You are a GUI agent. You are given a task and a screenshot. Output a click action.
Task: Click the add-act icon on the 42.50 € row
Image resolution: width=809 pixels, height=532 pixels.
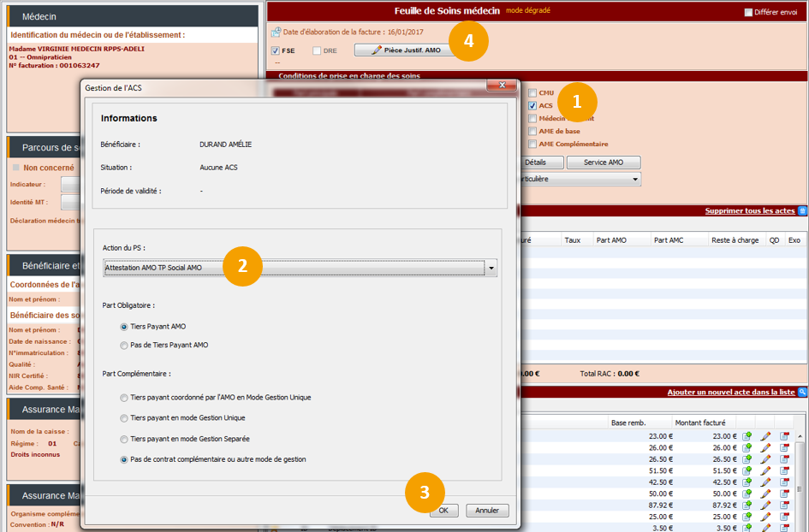747,482
